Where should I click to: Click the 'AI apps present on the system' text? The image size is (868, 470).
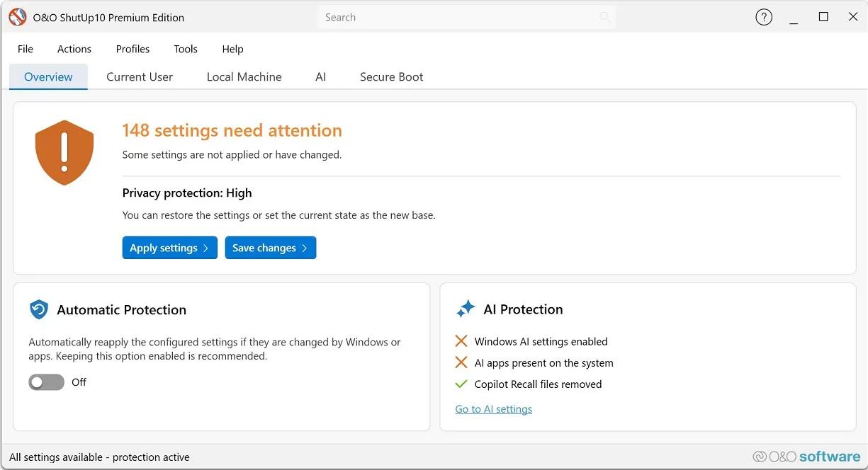click(544, 362)
